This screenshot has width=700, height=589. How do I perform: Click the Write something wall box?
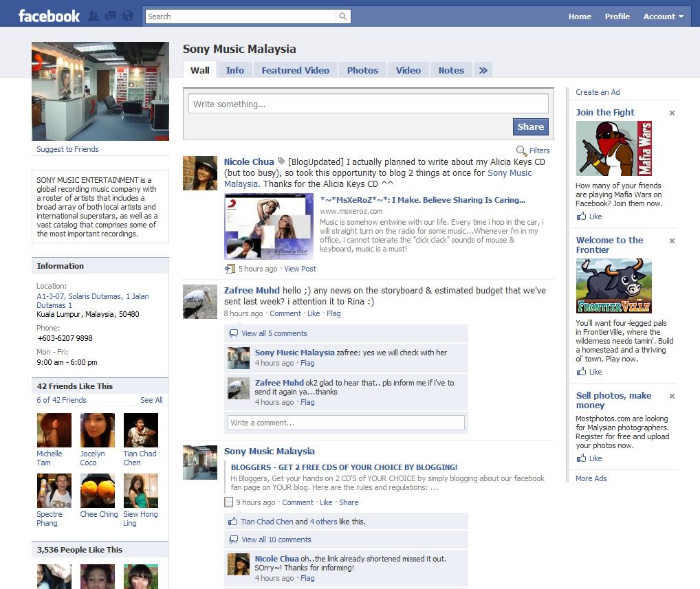coord(369,104)
